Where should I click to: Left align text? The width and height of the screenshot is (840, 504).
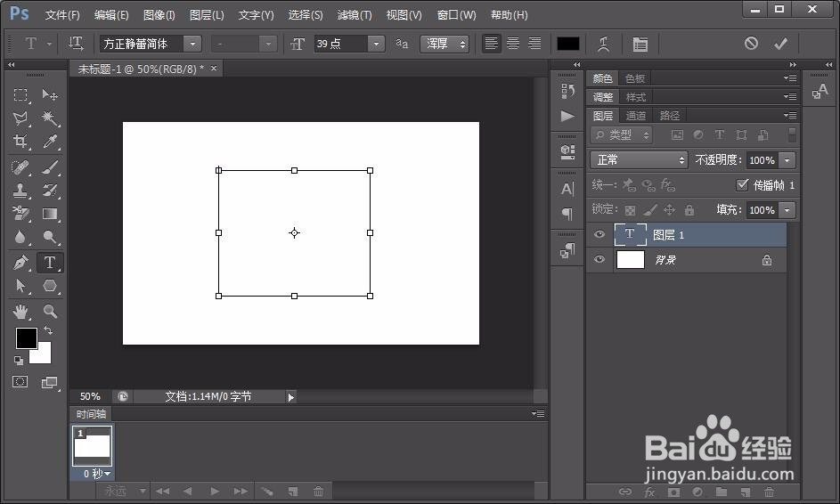(x=491, y=44)
